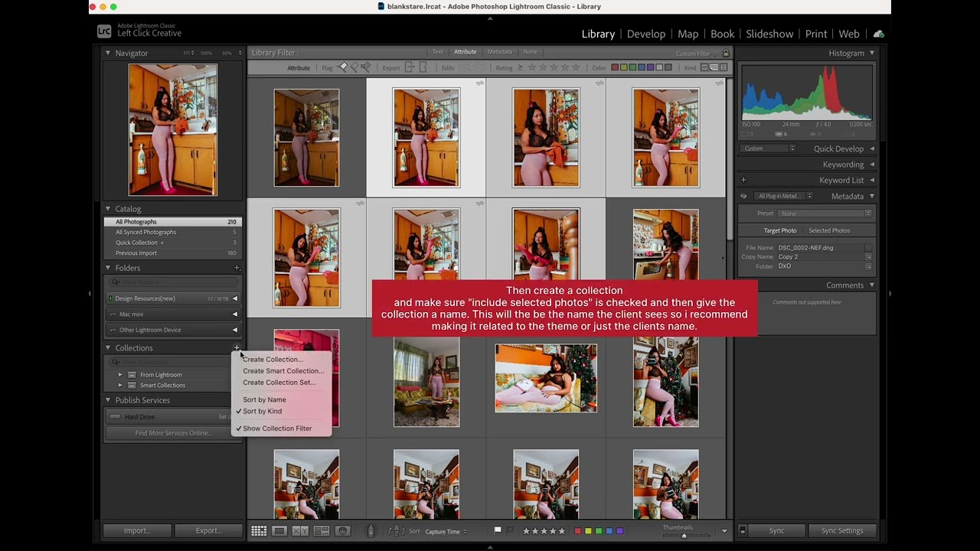Toggle Show Collection Filter menu option

(x=277, y=429)
